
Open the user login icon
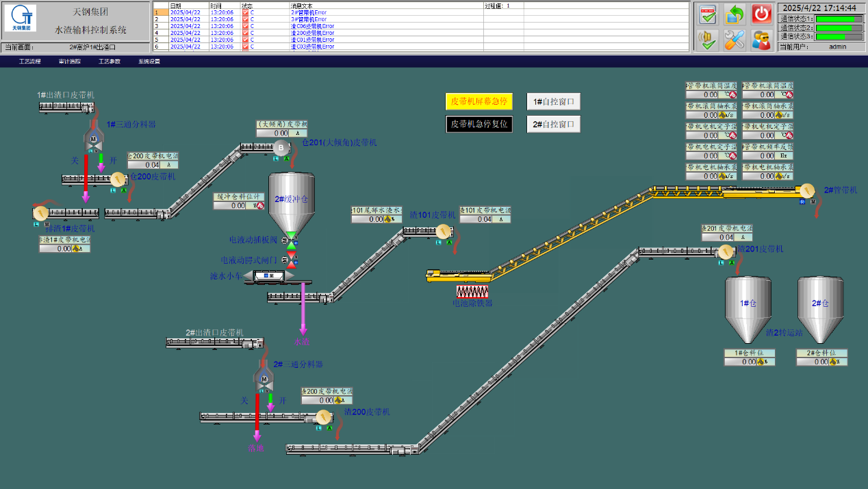tap(761, 40)
